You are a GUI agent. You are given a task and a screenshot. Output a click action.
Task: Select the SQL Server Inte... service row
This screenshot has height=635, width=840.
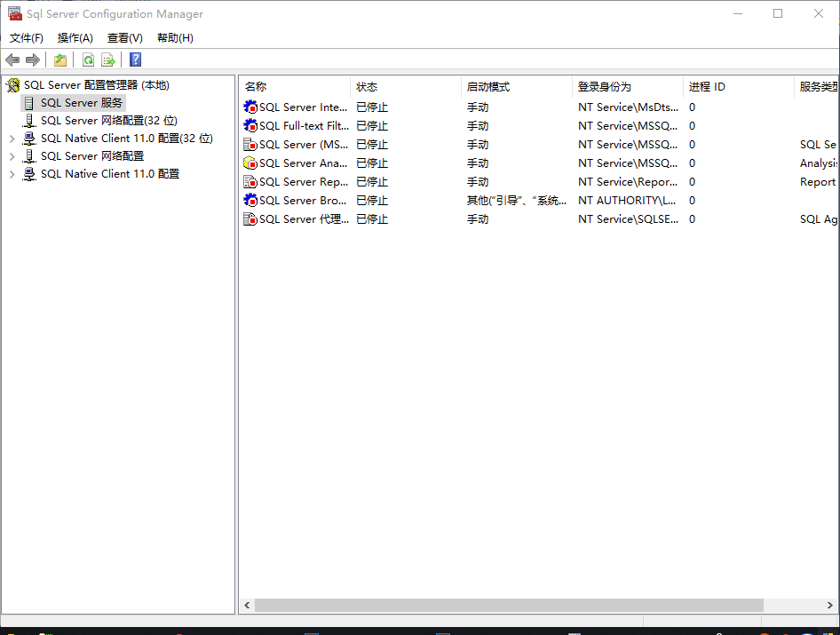pyautogui.click(x=538, y=107)
